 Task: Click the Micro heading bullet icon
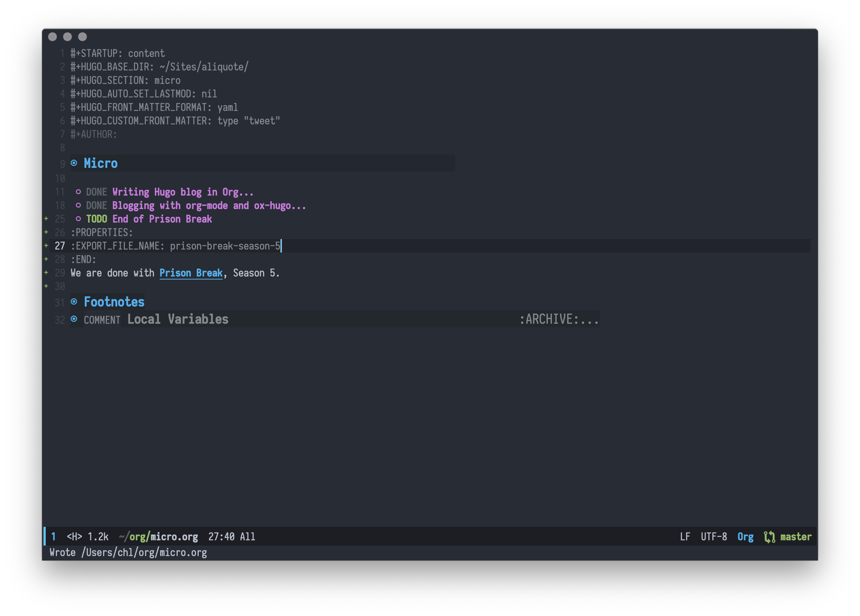pyautogui.click(x=74, y=163)
